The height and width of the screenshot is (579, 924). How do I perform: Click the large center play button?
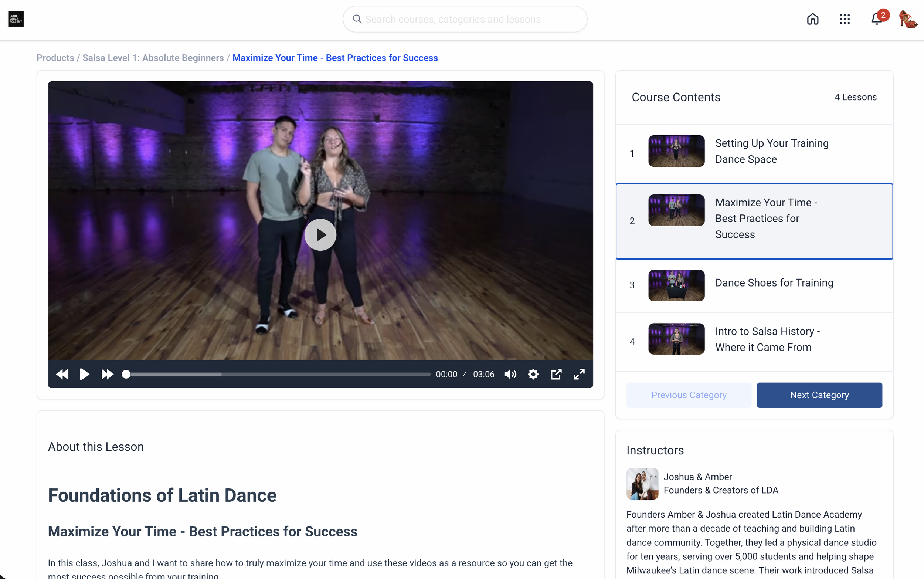(320, 235)
